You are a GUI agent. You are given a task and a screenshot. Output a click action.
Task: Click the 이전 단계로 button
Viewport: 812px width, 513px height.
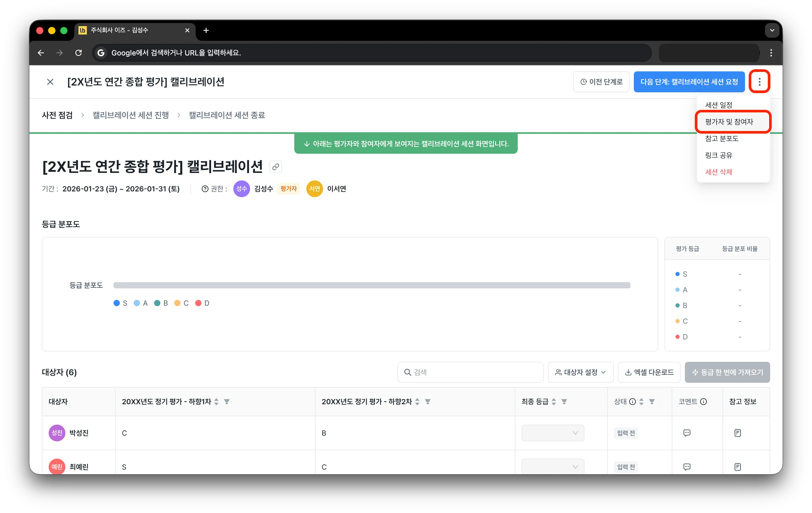[x=601, y=82]
